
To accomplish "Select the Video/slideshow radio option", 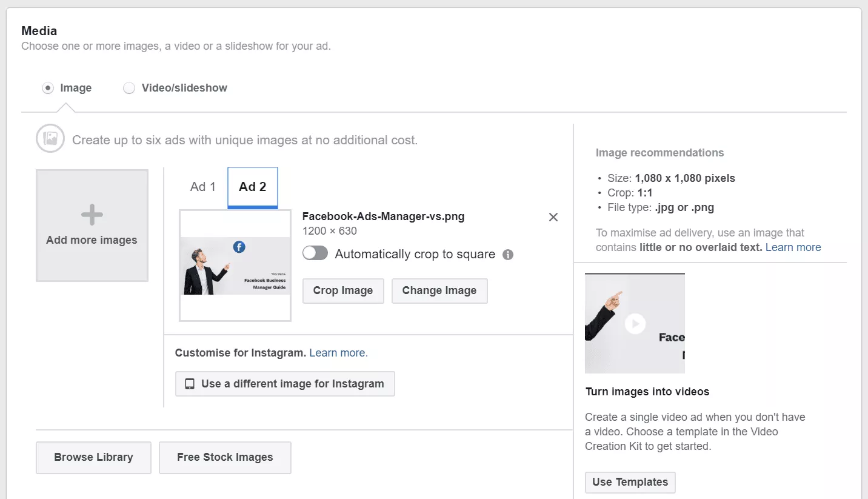I will coord(129,88).
